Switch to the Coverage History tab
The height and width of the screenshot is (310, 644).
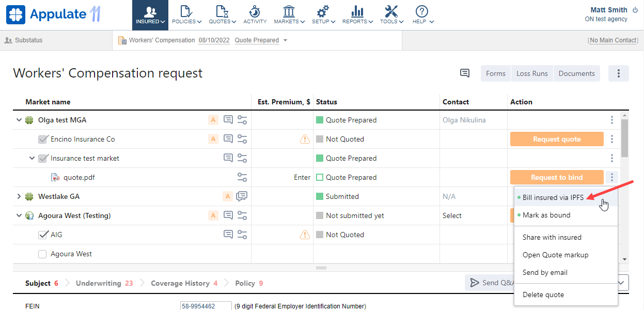tap(184, 283)
